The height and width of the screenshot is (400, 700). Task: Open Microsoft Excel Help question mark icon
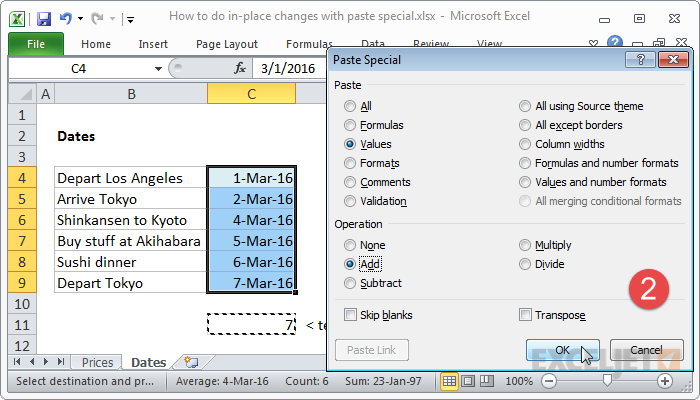(615, 43)
